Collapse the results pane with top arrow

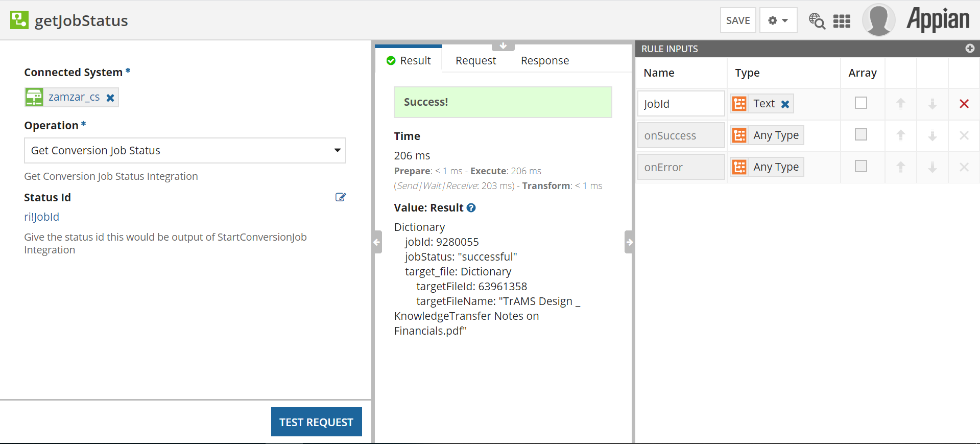click(503, 46)
